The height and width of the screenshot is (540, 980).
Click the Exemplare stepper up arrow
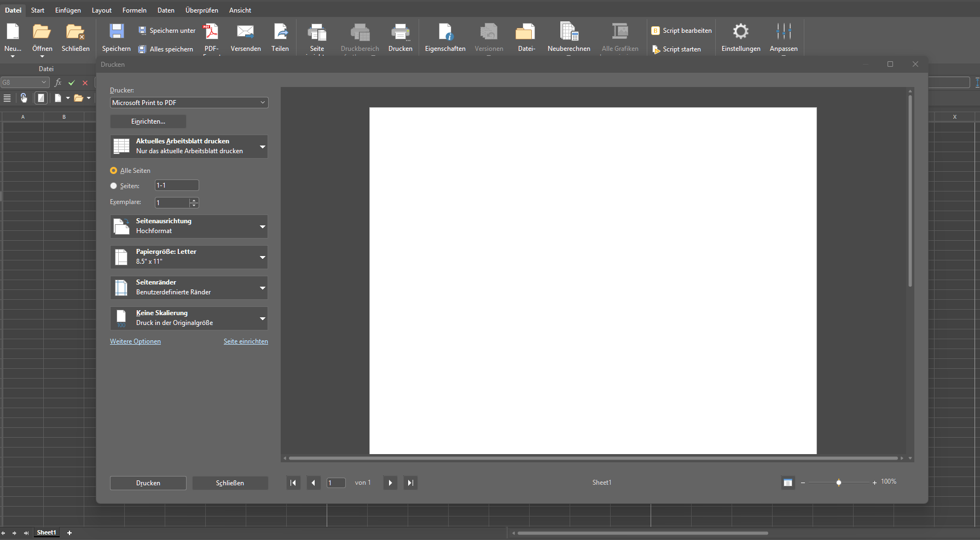(x=194, y=200)
